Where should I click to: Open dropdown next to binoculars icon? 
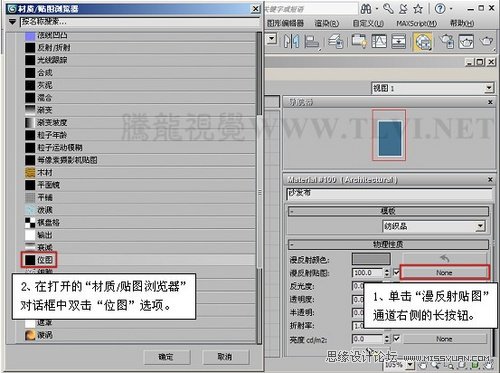[x=377, y=9]
